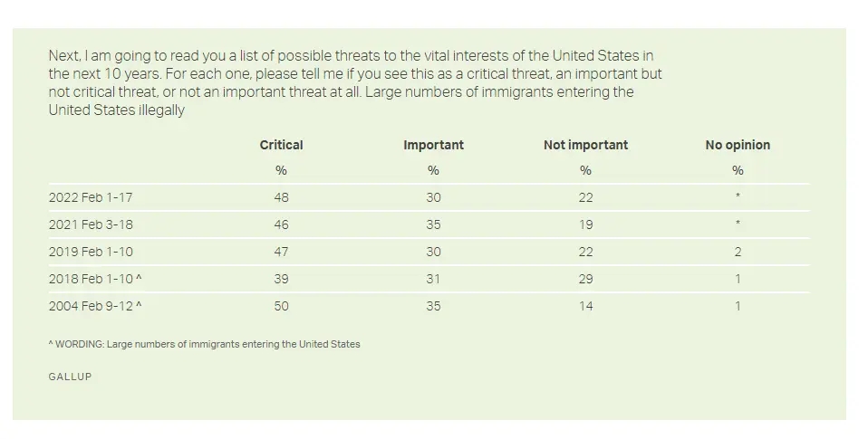Click the 2018 Not important value 29
The width and height of the screenshot is (868, 439).
585,279
